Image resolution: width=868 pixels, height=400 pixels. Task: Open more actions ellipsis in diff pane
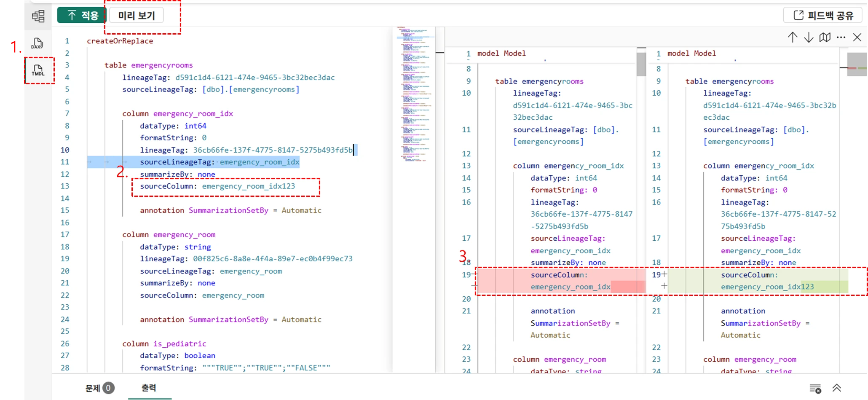(841, 38)
